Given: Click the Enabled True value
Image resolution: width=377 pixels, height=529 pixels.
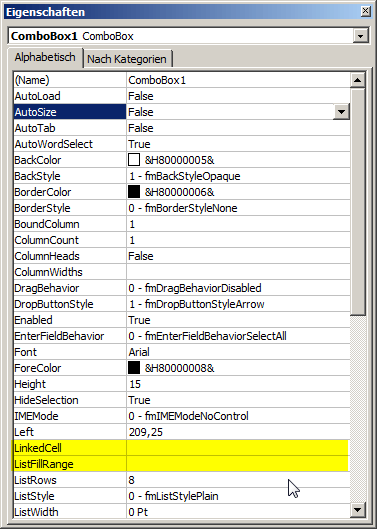Looking at the screenshot, I should click(238, 320).
